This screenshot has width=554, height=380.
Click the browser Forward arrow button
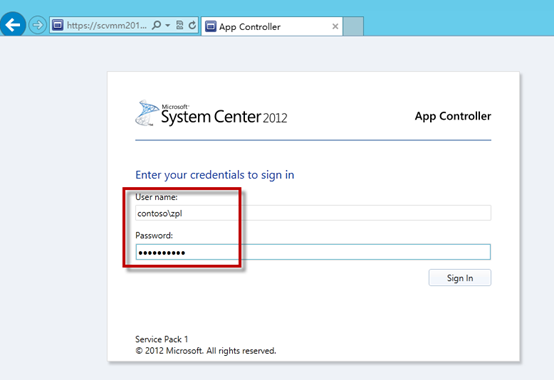[37, 25]
